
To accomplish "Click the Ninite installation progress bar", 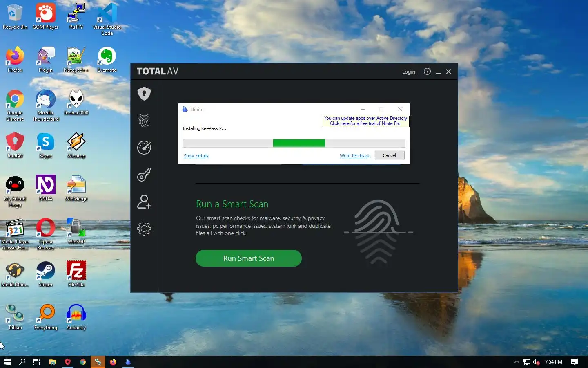I will point(294,143).
